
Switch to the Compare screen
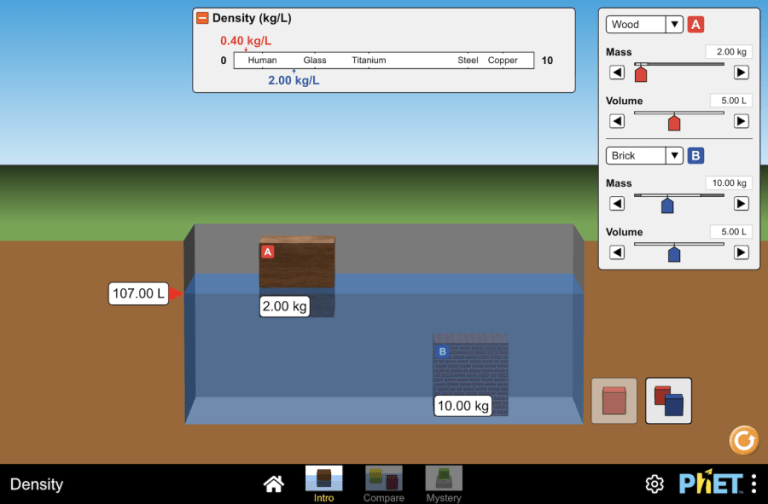384,484
